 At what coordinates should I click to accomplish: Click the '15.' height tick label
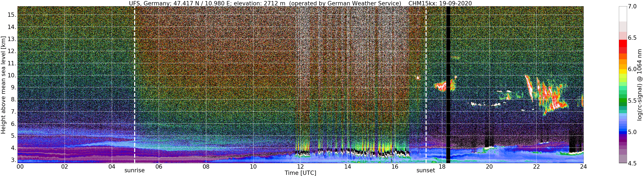12,15
